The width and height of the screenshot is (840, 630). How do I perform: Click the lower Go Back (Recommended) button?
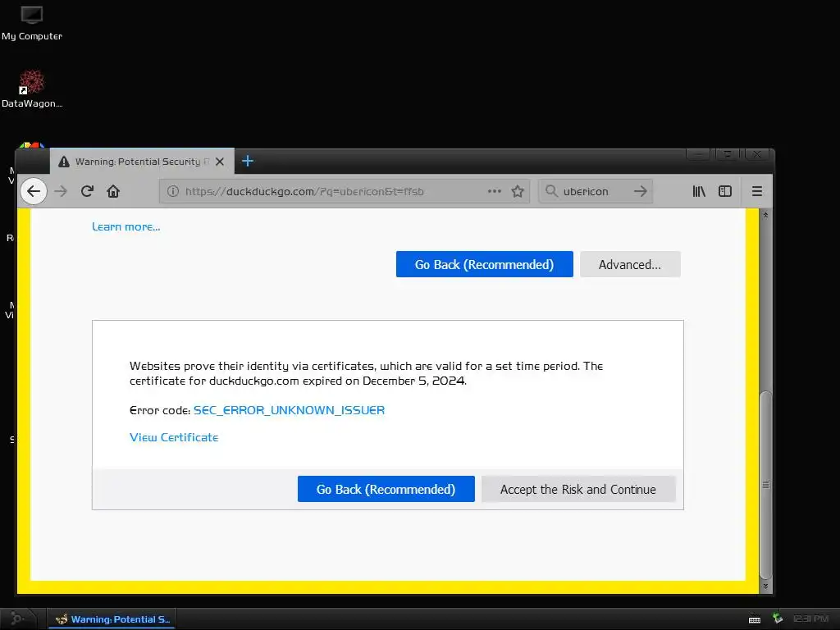pos(386,489)
